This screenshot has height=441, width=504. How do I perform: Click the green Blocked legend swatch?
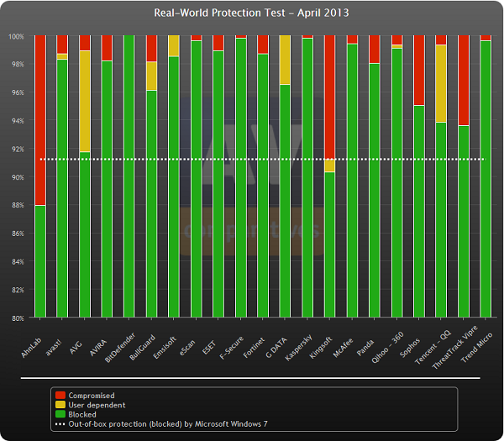pyautogui.click(x=60, y=414)
